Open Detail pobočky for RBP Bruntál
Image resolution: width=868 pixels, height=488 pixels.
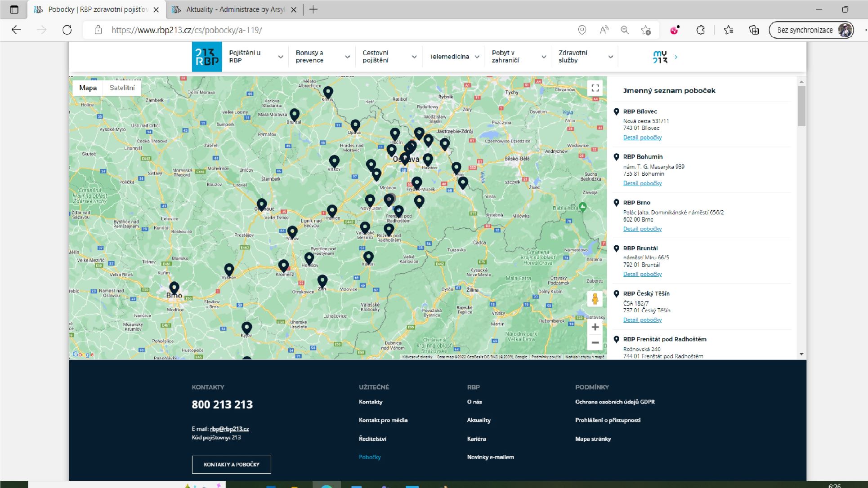coord(642,275)
